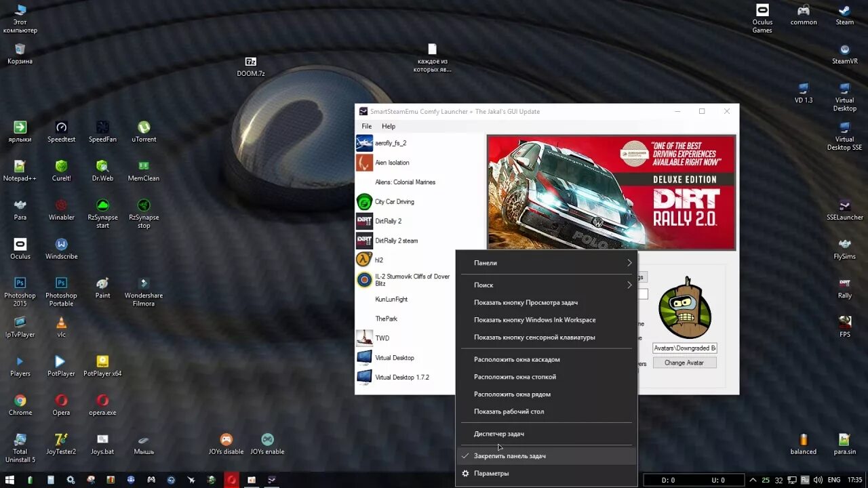This screenshot has width=868, height=488.
Task: Select the uTorrent desktop icon
Action: tap(144, 131)
